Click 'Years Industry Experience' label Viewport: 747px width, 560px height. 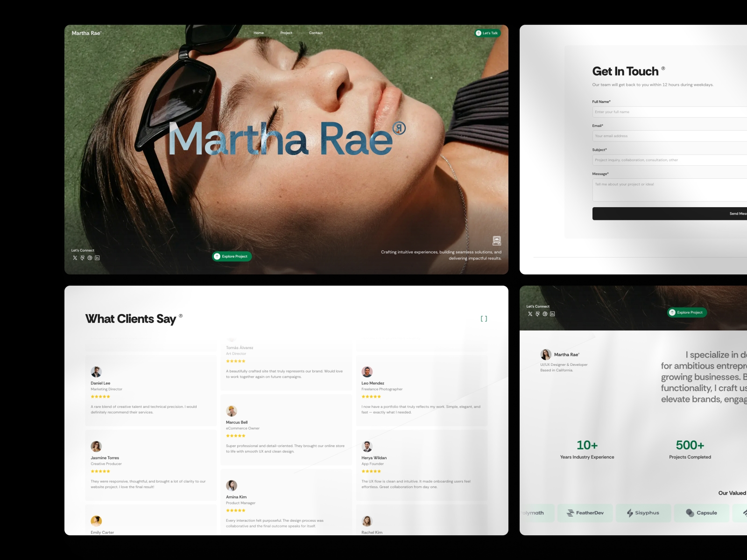(587, 457)
